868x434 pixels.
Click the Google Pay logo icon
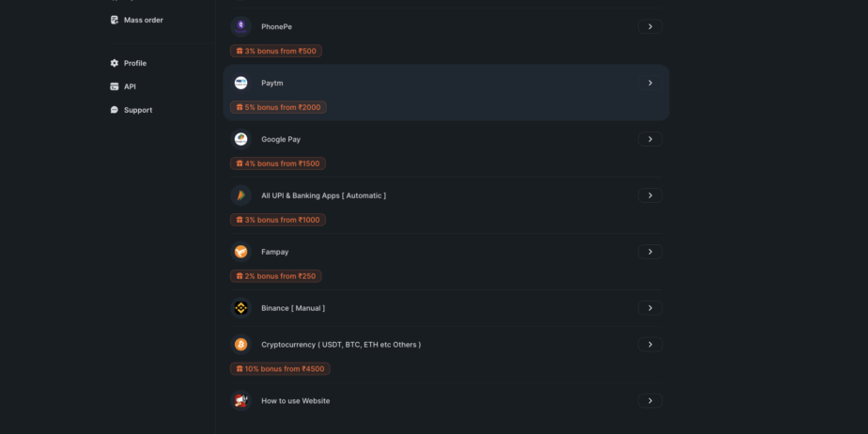240,139
